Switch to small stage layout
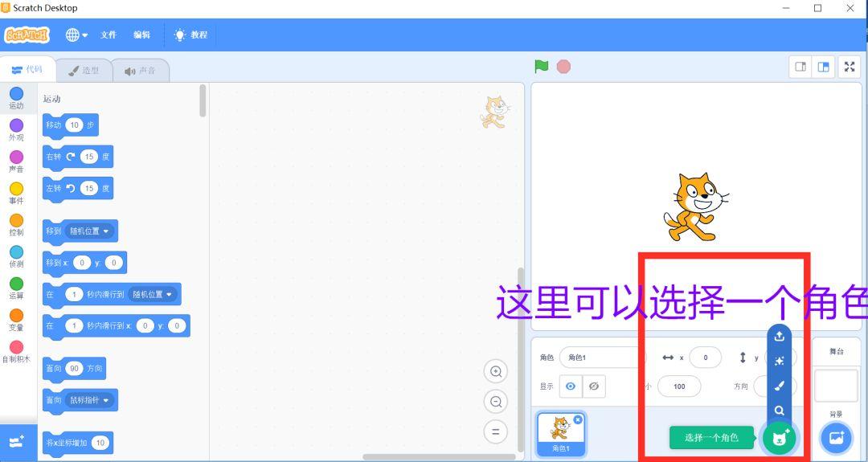Viewport: 868px width, 462px height. [x=800, y=67]
